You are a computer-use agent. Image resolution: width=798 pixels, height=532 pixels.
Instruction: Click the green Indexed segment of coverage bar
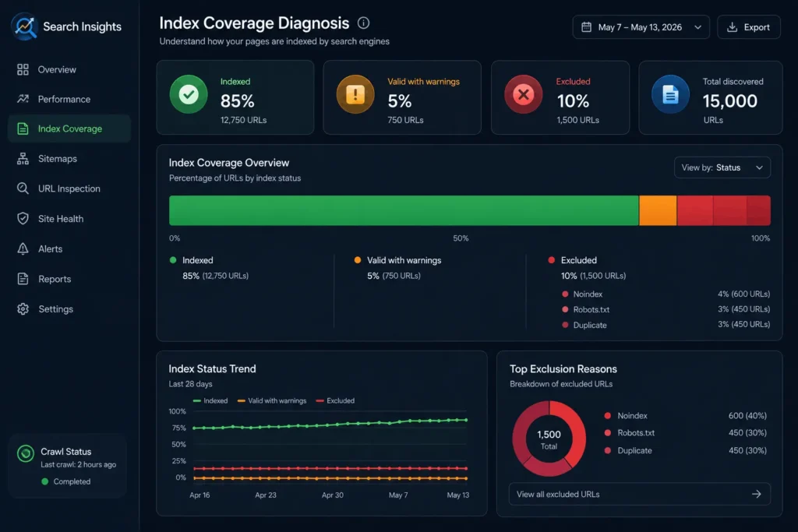tap(404, 210)
